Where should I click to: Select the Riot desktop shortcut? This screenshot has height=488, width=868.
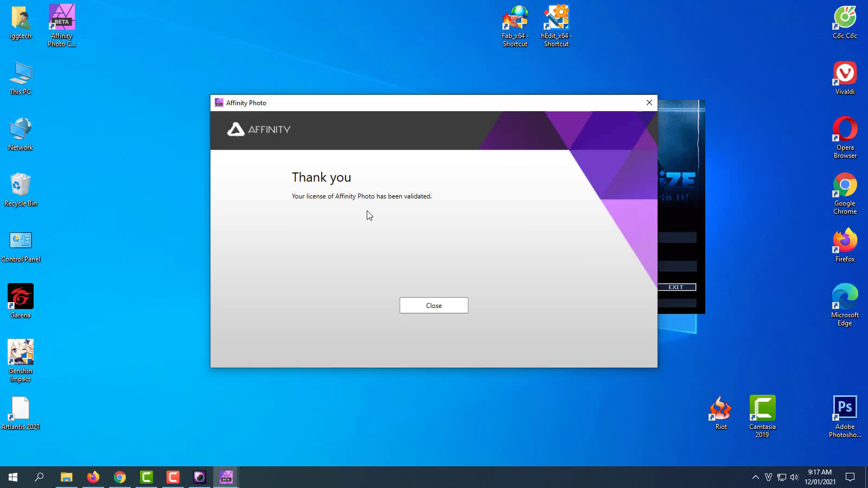click(x=721, y=413)
